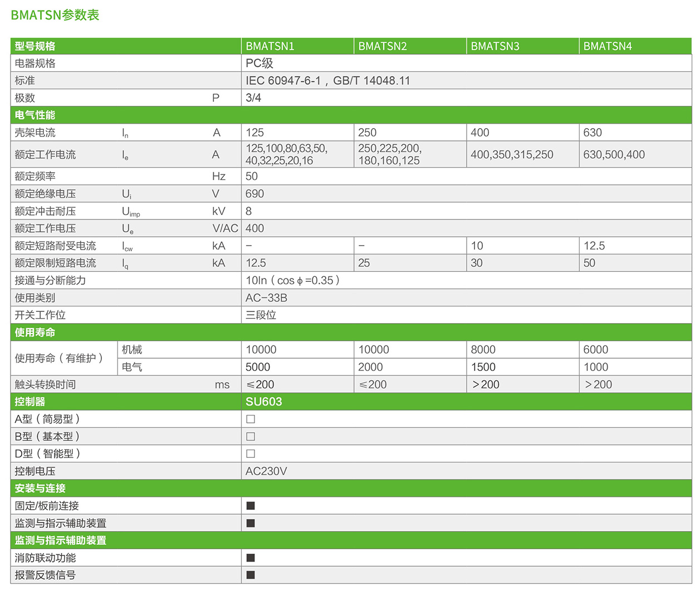Viewport: 700px width, 591px height.
Task: Click the 安装与连接 green section header
Action: (x=40, y=489)
